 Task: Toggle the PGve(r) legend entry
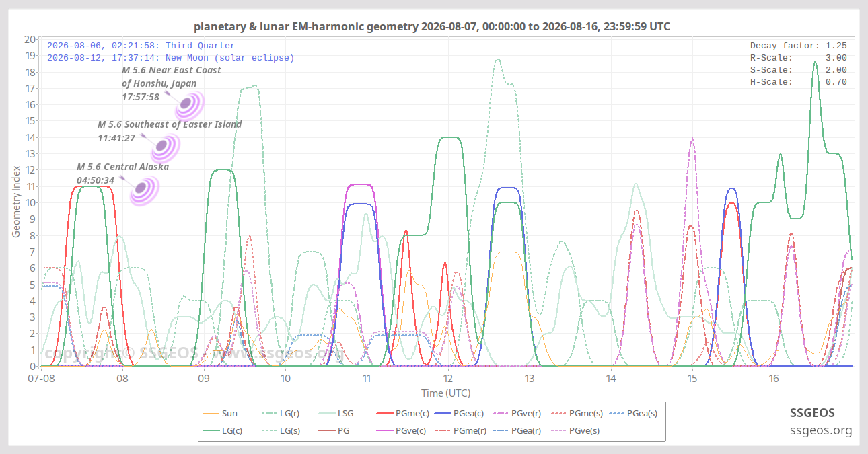click(517, 414)
